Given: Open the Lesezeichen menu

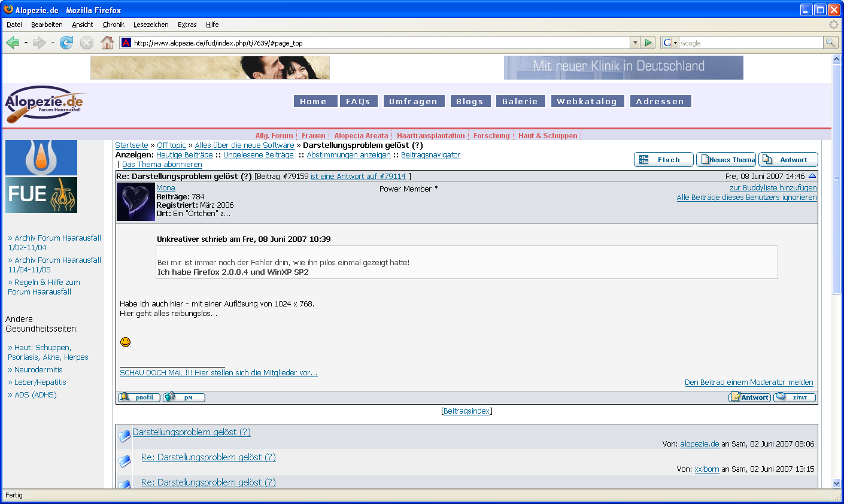Looking at the screenshot, I should tap(151, 25).
